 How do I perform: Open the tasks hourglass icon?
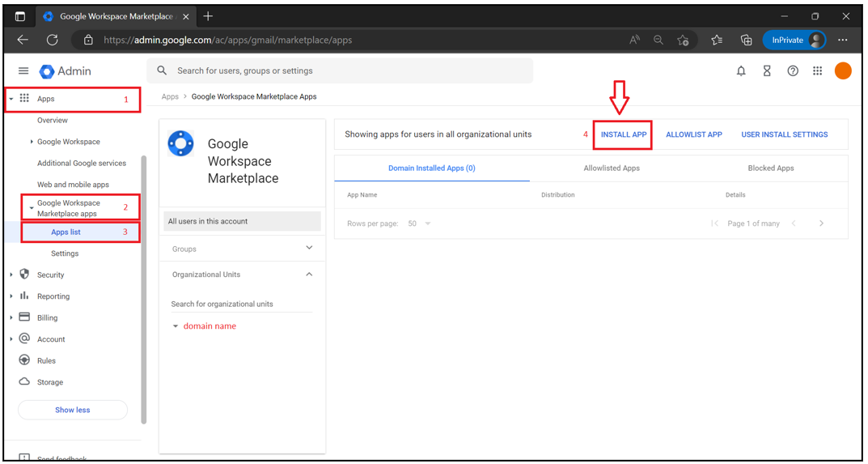767,71
